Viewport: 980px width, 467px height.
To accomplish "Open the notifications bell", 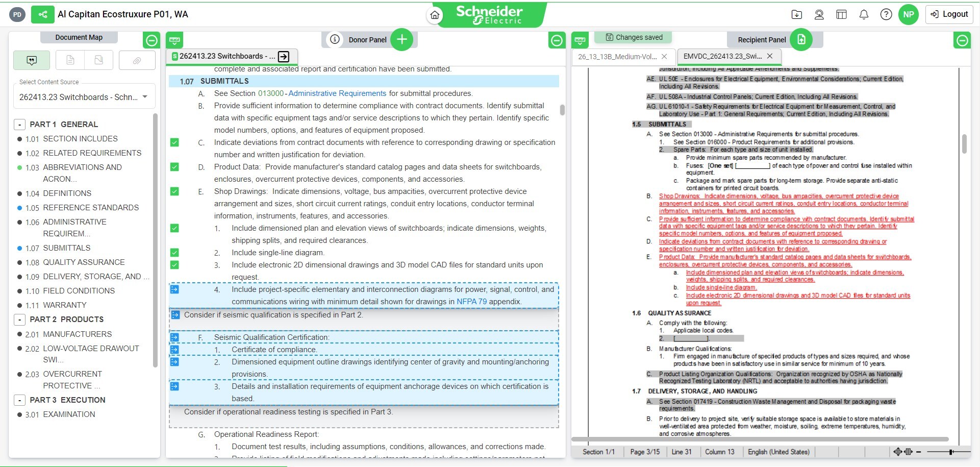I will (864, 15).
